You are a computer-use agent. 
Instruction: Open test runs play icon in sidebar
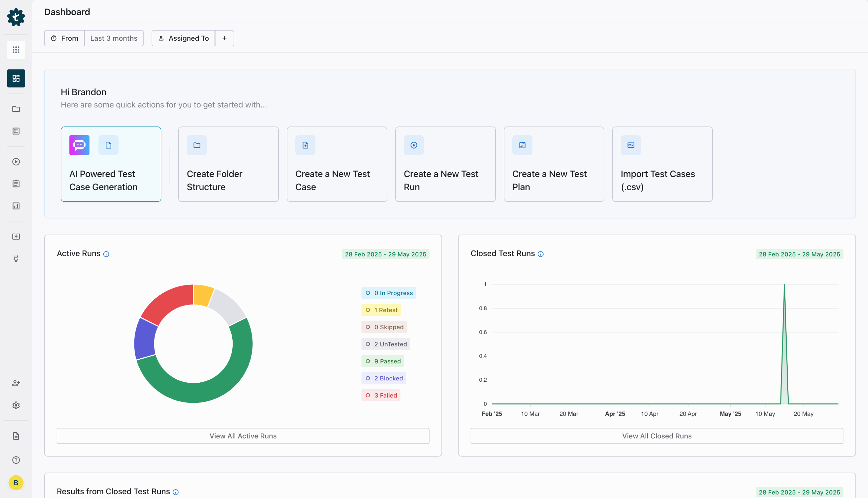(x=16, y=162)
